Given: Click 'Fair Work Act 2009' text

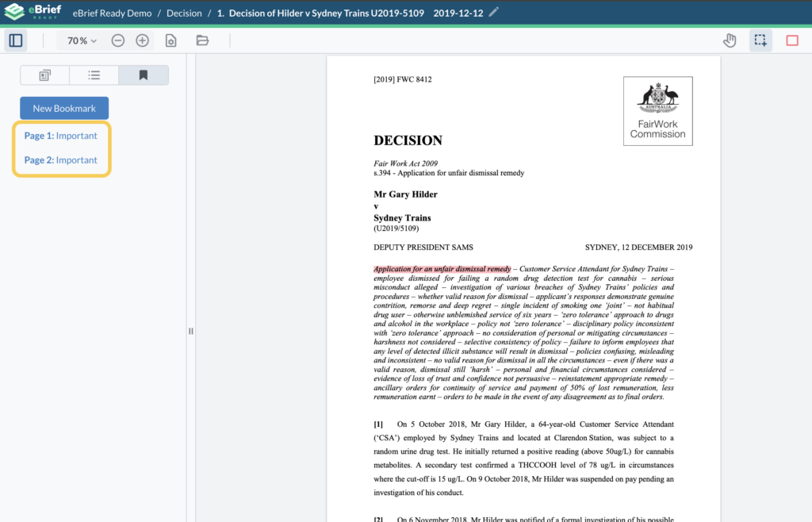Looking at the screenshot, I should tap(405, 163).
